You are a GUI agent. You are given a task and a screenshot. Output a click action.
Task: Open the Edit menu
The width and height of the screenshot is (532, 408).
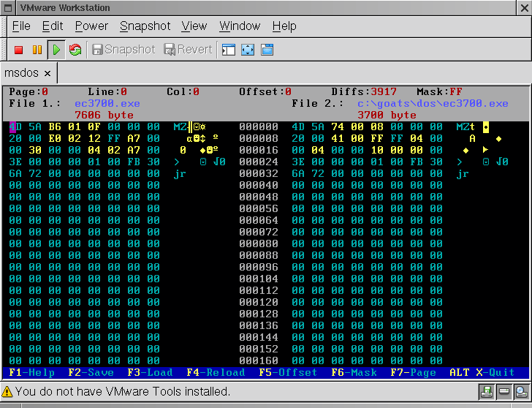(x=53, y=26)
